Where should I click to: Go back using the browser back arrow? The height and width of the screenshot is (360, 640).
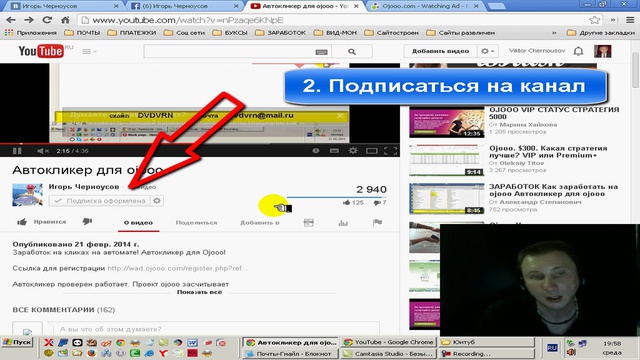[11, 20]
